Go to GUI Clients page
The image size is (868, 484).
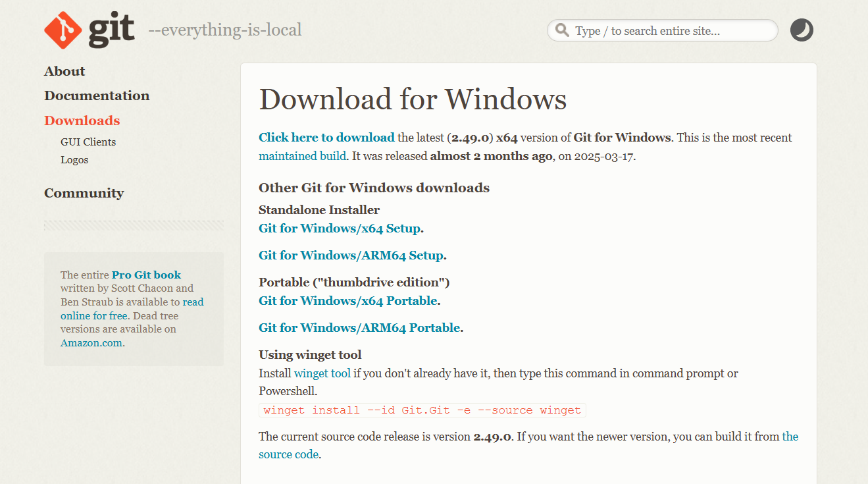88,142
